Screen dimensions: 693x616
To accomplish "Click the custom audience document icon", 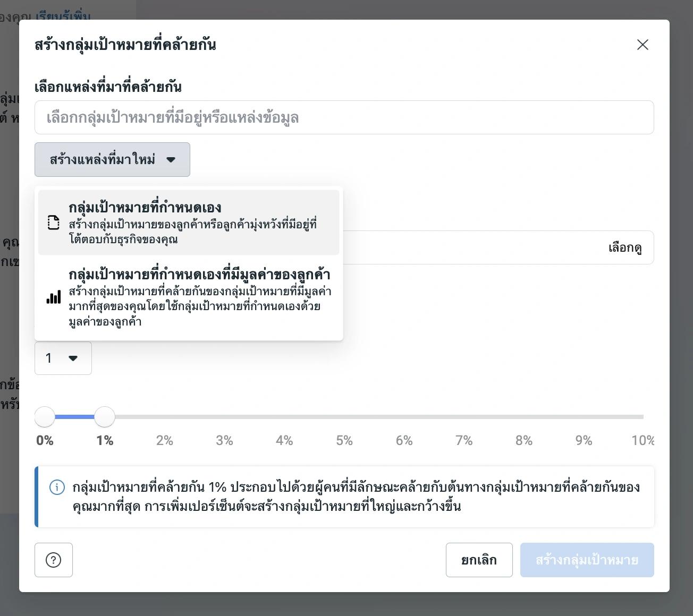I will (x=54, y=223).
